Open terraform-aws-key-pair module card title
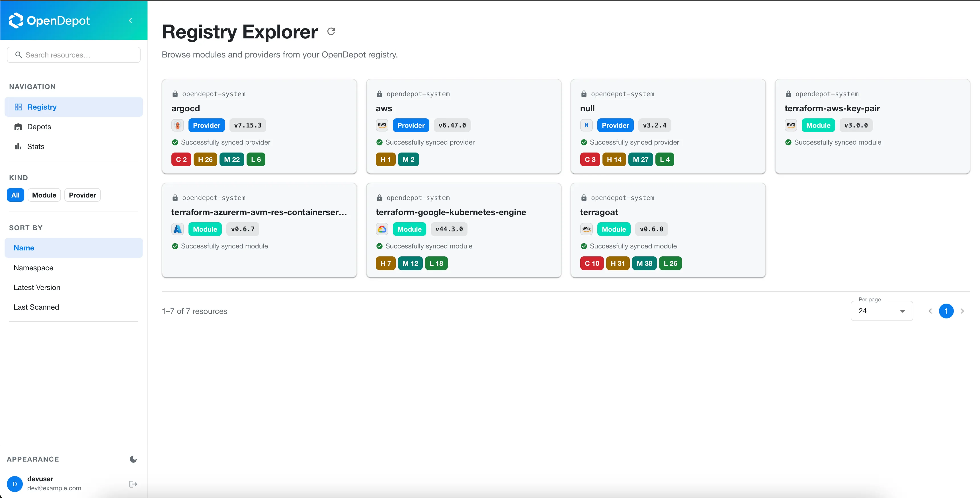The width and height of the screenshot is (980, 498). click(x=833, y=108)
